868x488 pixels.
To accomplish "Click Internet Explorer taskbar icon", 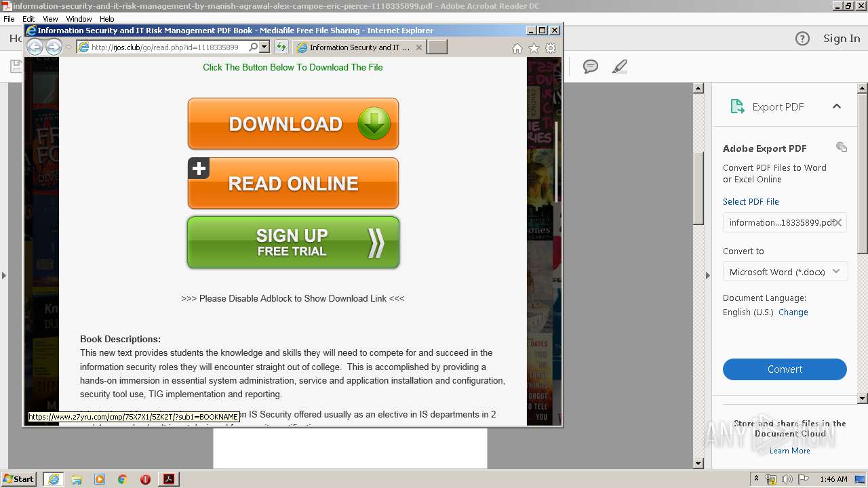I will click(x=54, y=479).
